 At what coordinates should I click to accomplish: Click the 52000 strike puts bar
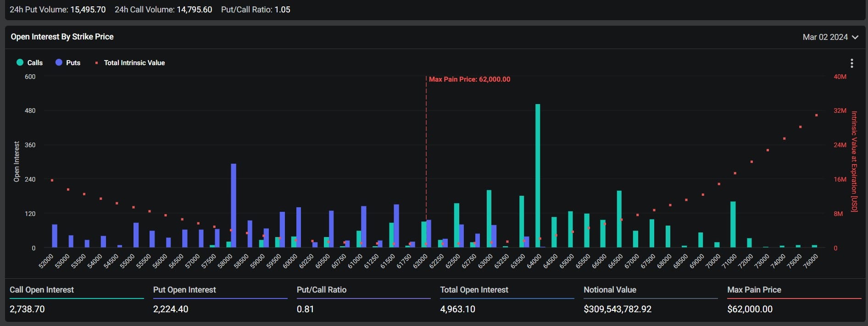click(55, 236)
